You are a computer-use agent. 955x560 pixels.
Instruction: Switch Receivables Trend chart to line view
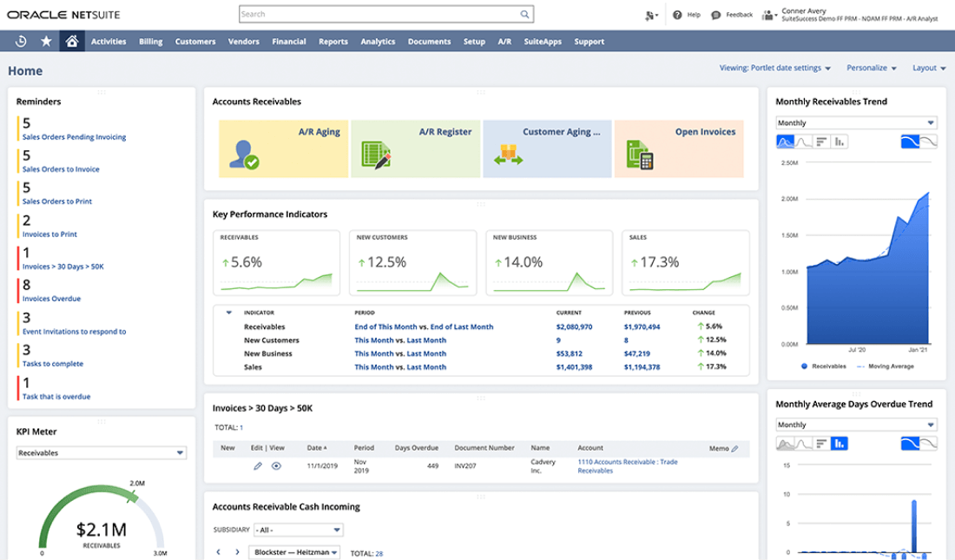click(805, 142)
